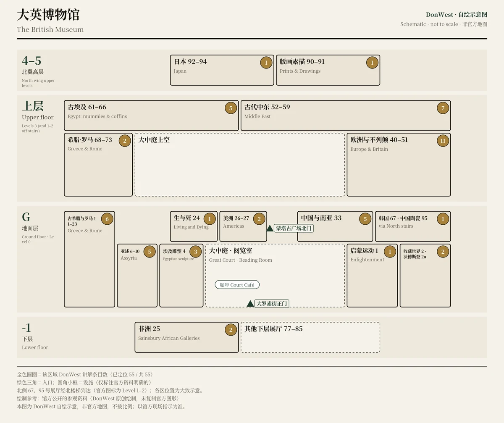The height and width of the screenshot is (423, 504).
Task: Click the gold badge 1 on Prints & Drawings
Action: (x=372, y=63)
